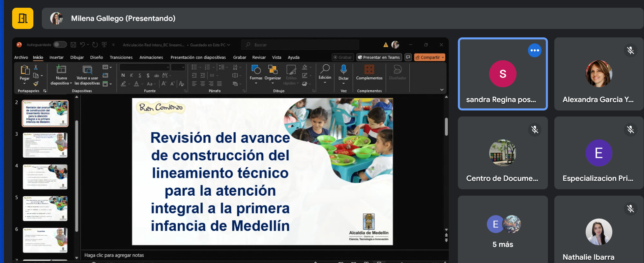Open more options on sandra Regina tile
The height and width of the screenshot is (263, 644).
point(534,51)
